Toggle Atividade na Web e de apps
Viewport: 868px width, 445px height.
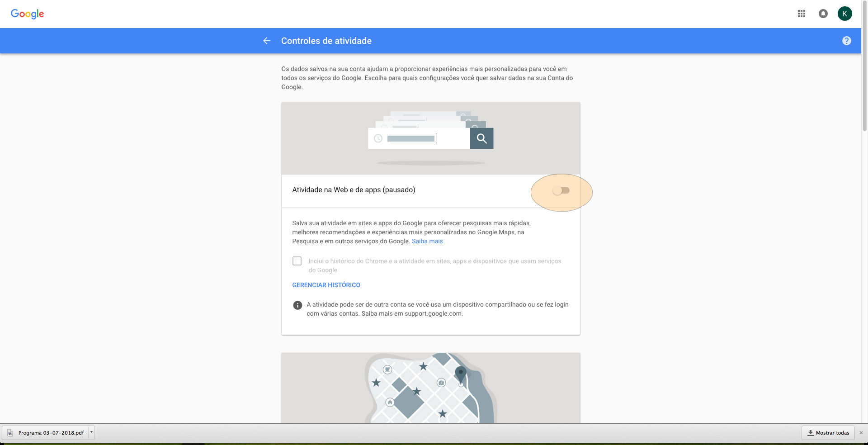(561, 191)
